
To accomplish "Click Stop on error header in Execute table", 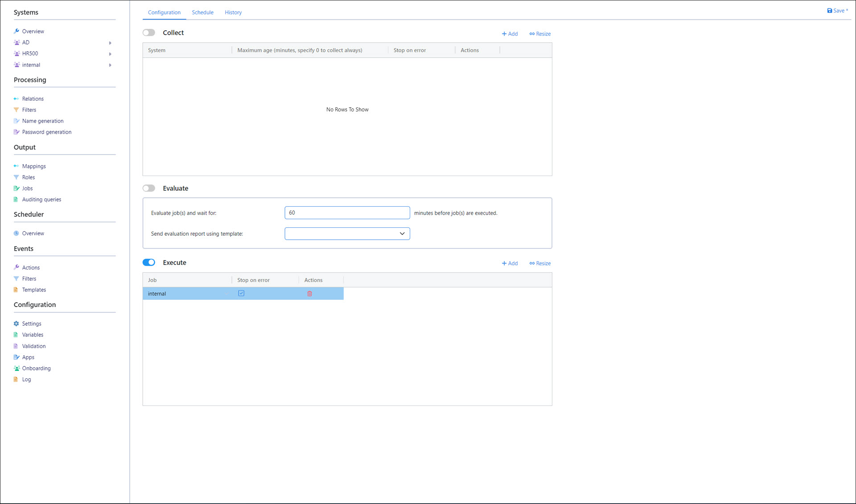I will pyautogui.click(x=265, y=280).
